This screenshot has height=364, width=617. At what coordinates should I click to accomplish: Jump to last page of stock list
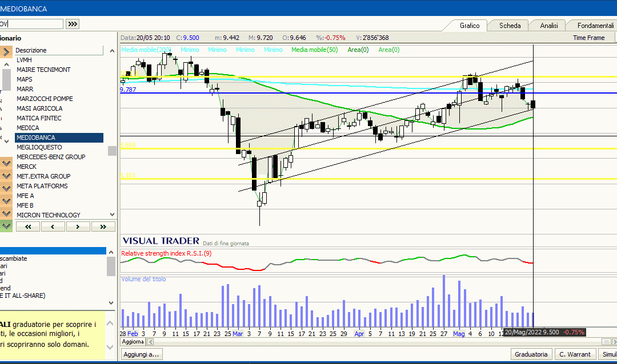[103, 227]
